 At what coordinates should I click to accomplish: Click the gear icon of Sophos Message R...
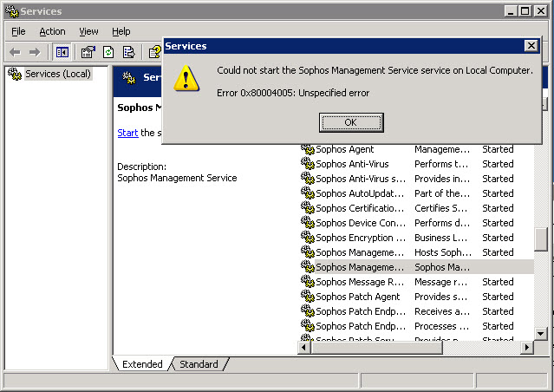tap(308, 282)
